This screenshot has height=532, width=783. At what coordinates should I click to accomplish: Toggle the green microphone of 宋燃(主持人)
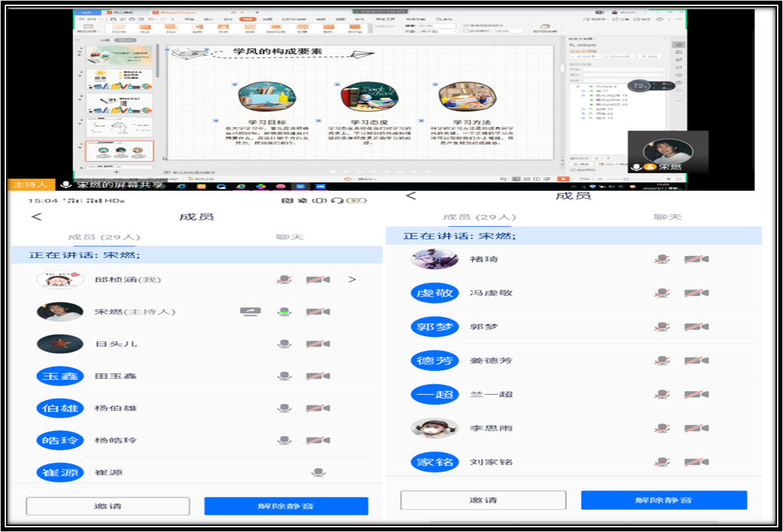point(284,311)
